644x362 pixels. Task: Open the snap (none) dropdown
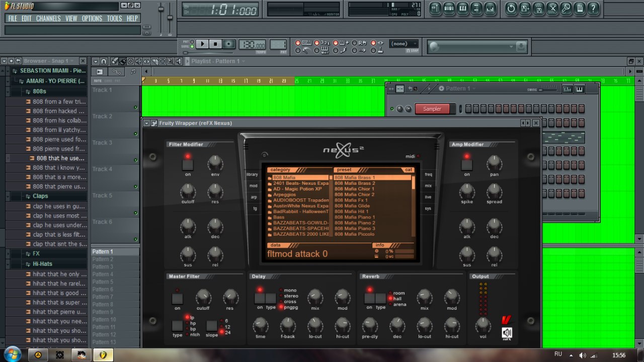point(404,44)
